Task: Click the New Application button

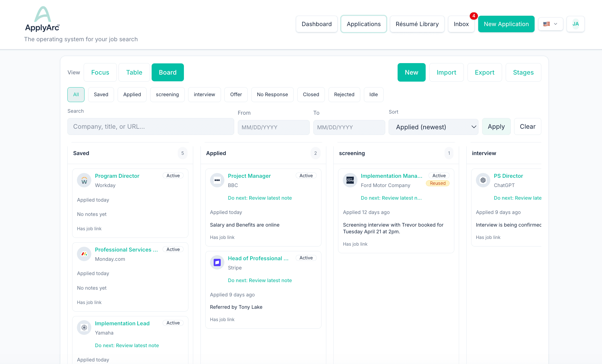Action: pos(506,24)
